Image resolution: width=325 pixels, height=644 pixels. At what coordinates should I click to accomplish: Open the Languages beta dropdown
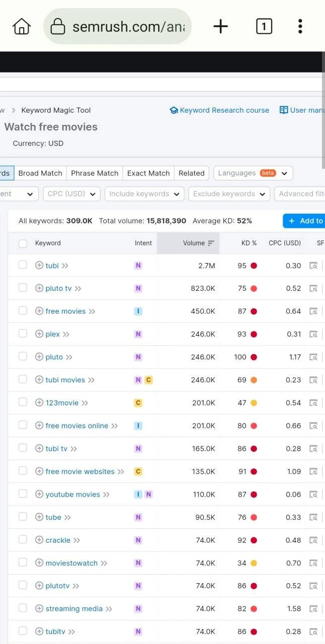(x=253, y=173)
